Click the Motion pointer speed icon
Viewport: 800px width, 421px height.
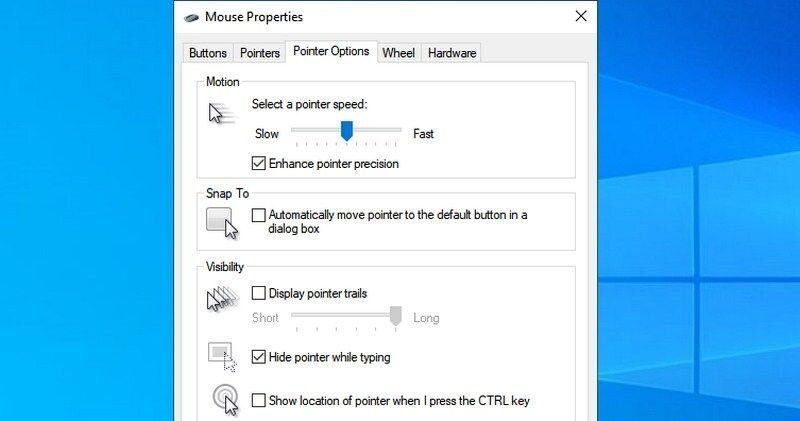[x=221, y=113]
